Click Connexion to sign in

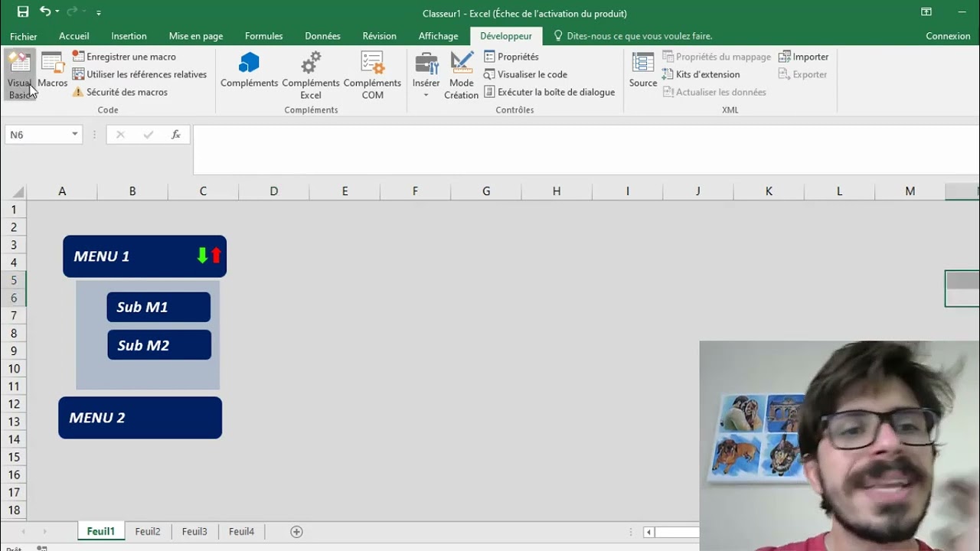click(x=948, y=36)
